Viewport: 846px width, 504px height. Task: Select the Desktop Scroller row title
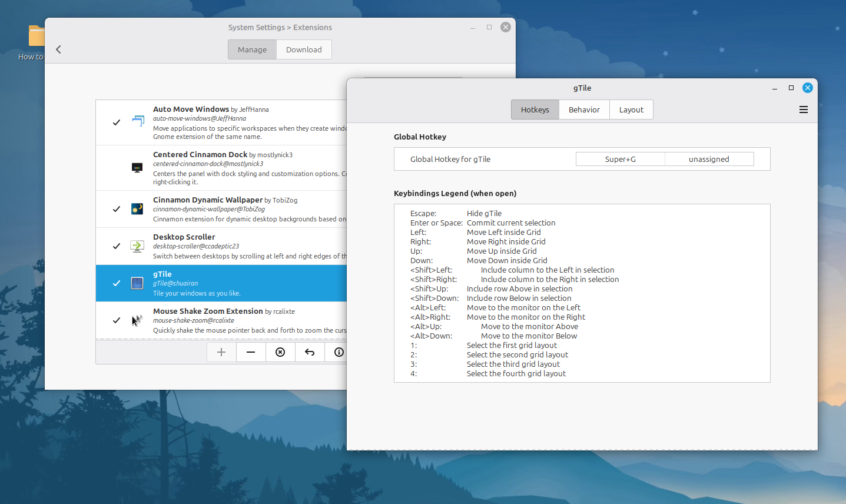click(x=184, y=237)
